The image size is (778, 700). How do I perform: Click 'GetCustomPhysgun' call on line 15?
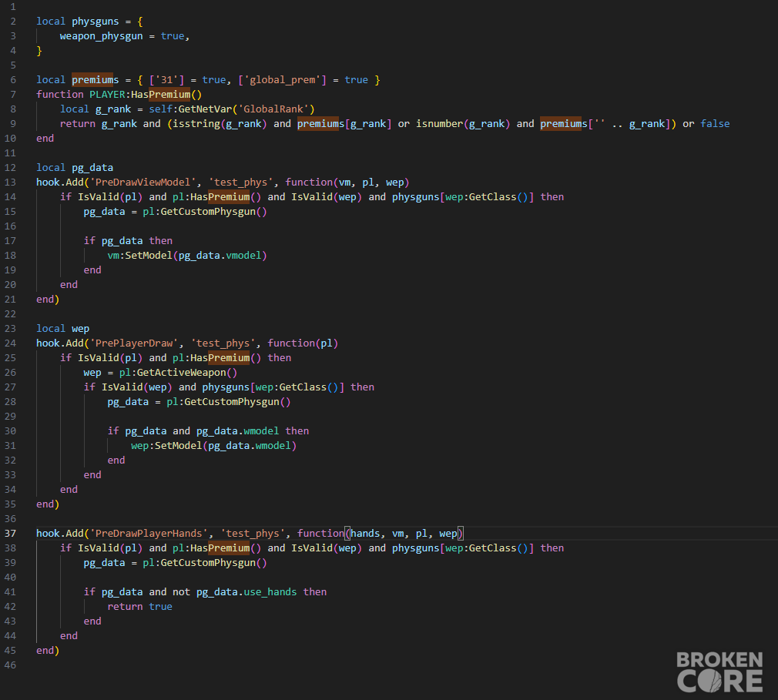point(208,211)
